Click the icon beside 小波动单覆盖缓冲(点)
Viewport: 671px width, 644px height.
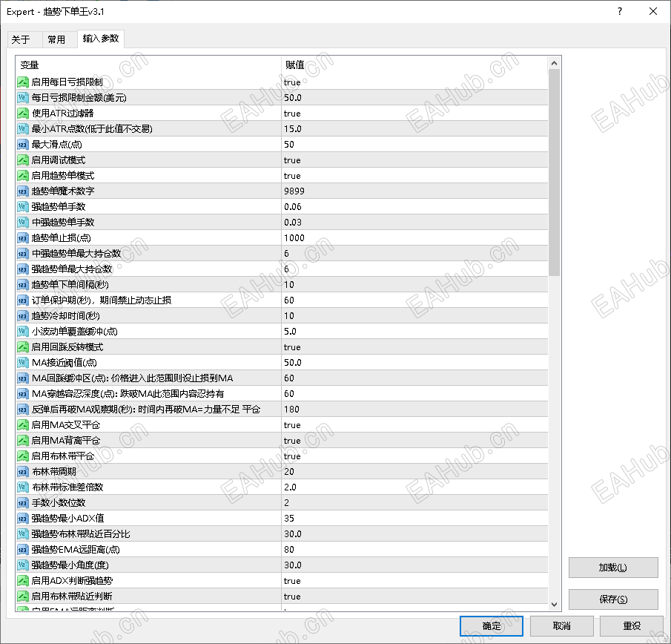click(23, 331)
